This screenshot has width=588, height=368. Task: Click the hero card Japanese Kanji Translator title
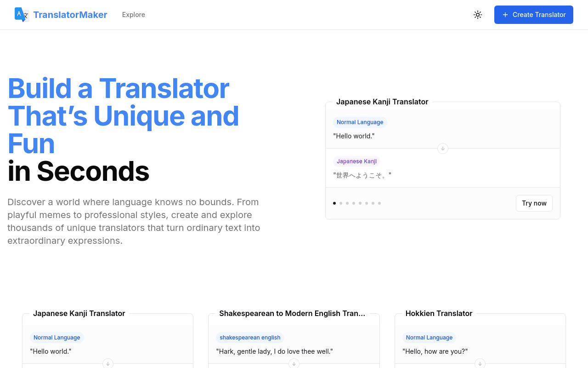tap(382, 102)
